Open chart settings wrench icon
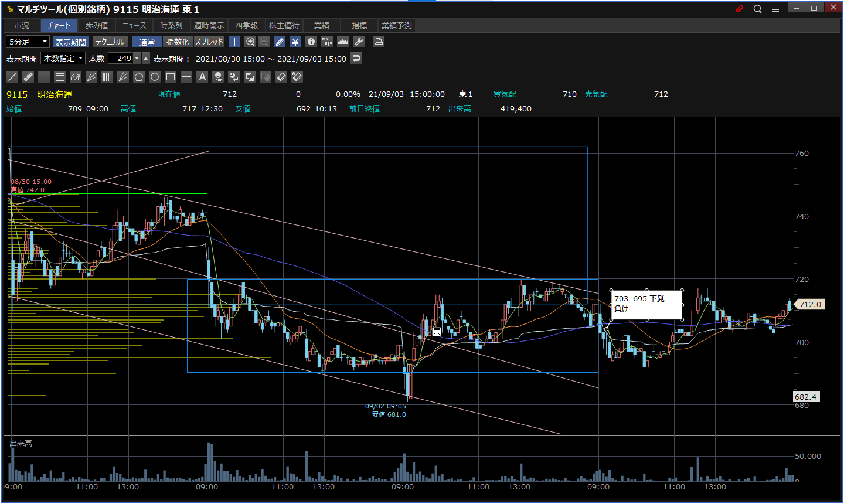This screenshot has width=844, height=504. pyautogui.click(x=359, y=42)
